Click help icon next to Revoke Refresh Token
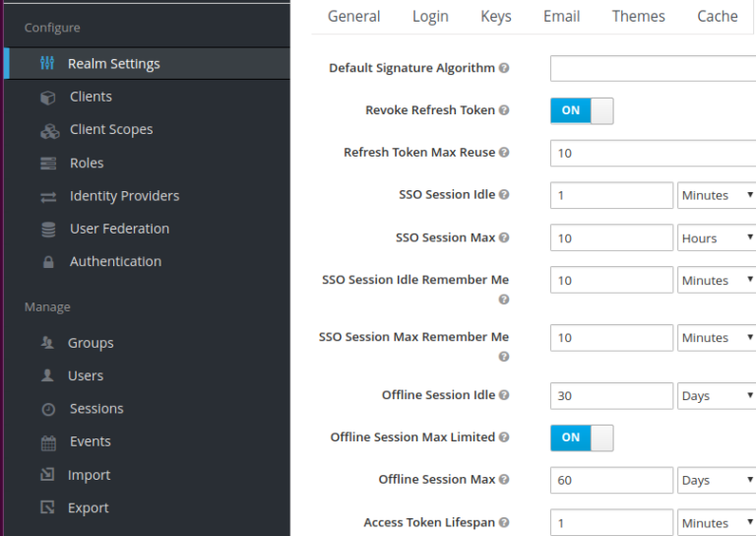Image resolution: width=756 pixels, height=536 pixels. click(x=504, y=110)
